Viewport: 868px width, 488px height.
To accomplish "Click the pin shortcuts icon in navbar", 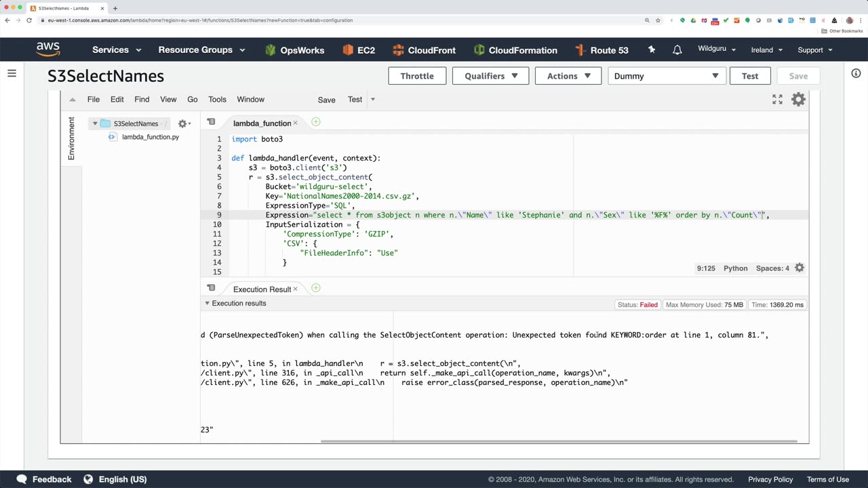I will tap(652, 50).
